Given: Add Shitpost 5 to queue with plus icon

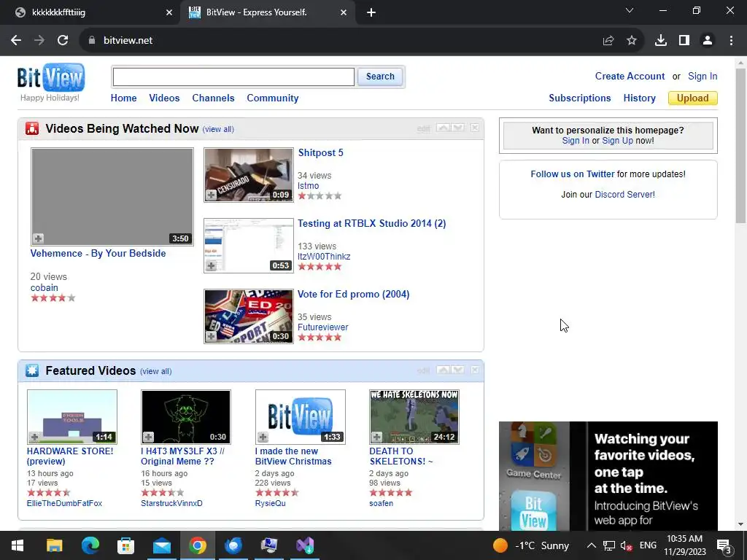Looking at the screenshot, I should pyautogui.click(x=211, y=195).
